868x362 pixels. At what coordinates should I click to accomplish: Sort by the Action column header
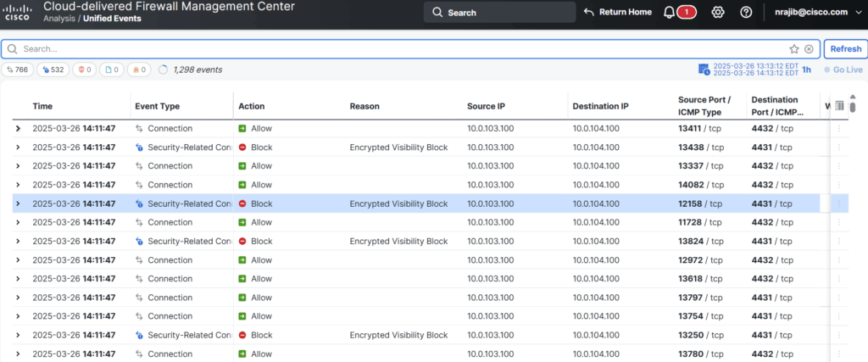(251, 106)
